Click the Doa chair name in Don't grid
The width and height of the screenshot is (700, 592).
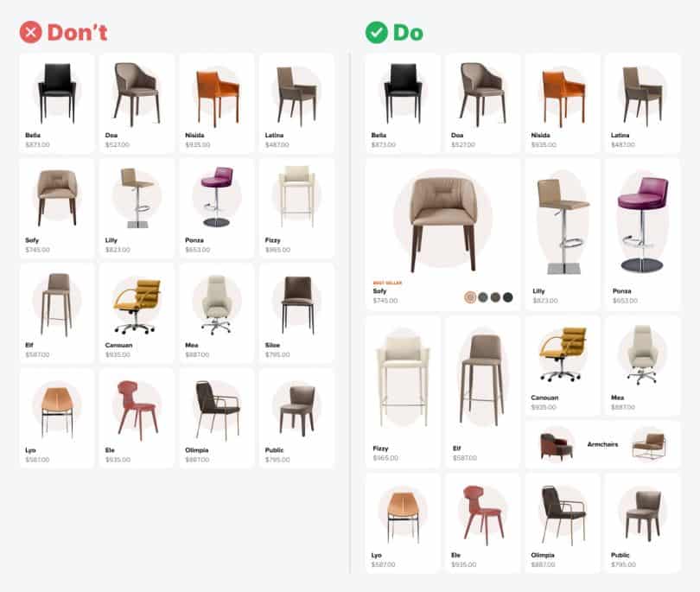111,135
